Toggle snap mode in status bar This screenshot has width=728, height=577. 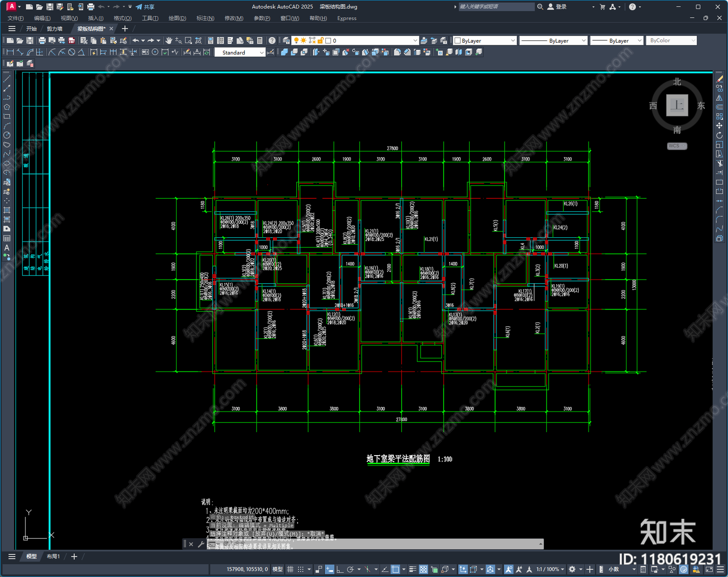pyautogui.click(x=300, y=569)
